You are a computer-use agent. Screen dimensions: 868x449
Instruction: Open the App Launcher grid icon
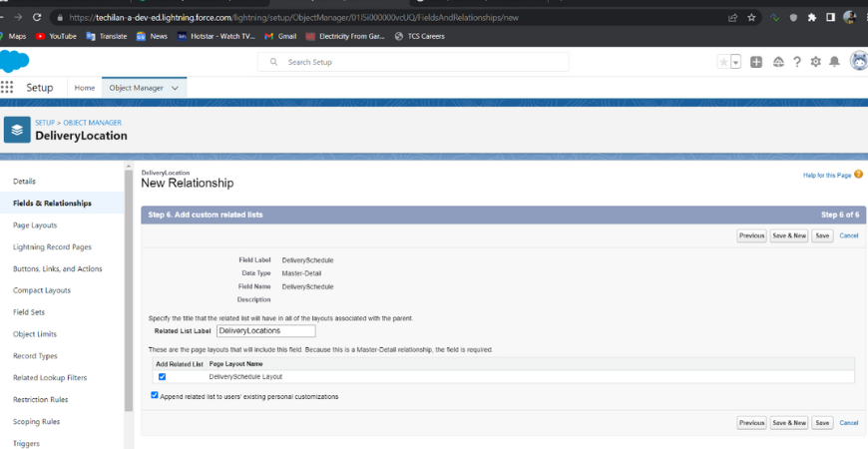[x=8, y=88]
